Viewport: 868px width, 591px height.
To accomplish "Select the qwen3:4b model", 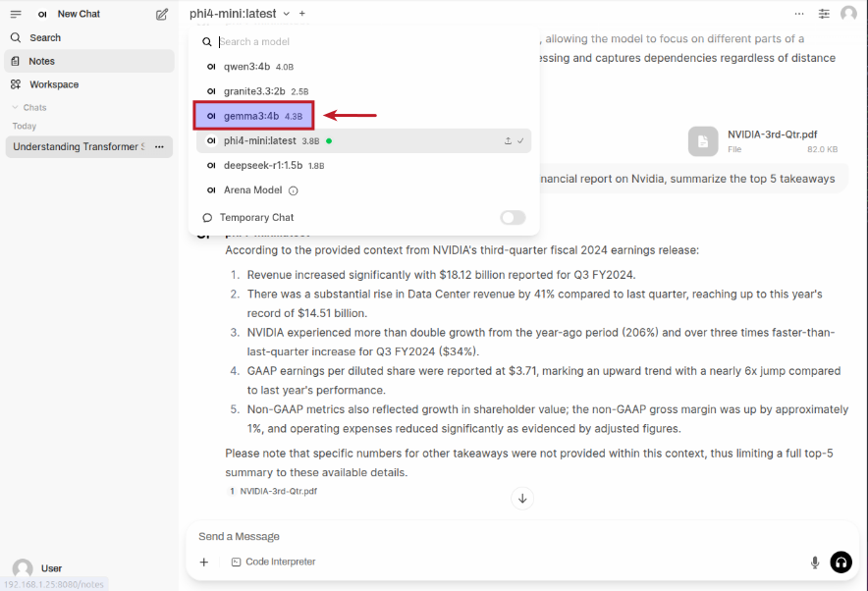I will coord(248,67).
